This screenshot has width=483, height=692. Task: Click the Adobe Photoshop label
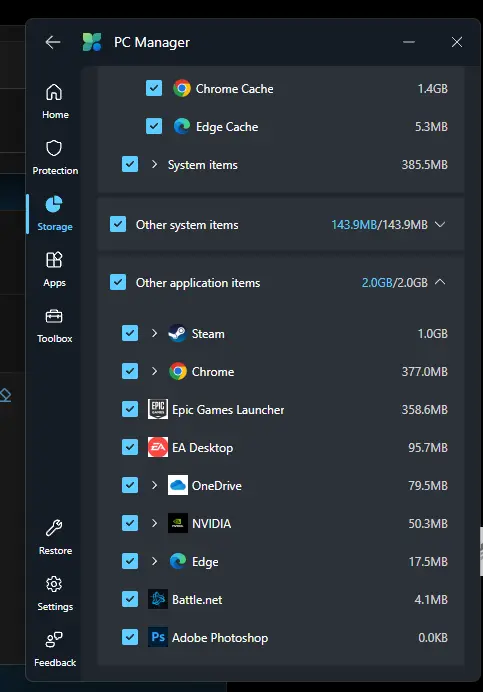click(x=220, y=638)
